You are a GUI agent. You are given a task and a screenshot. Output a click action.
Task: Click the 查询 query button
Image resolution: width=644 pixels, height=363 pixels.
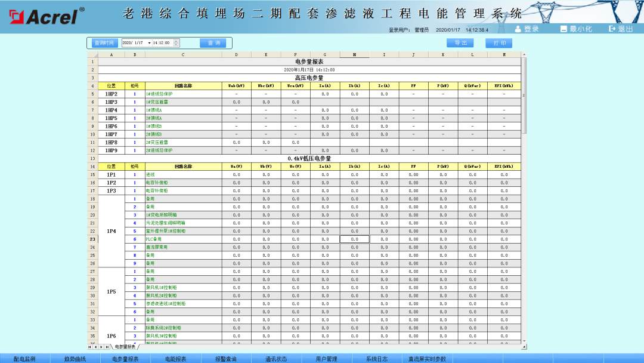213,43
